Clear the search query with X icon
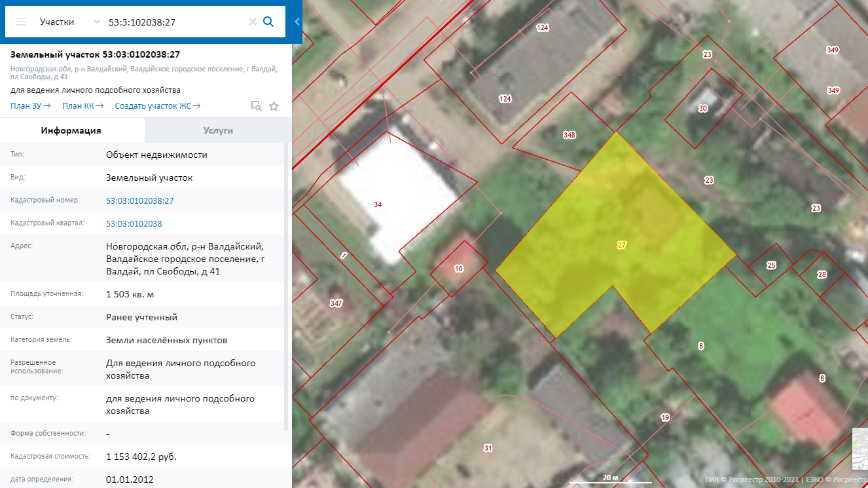The image size is (868, 488). coord(252,22)
